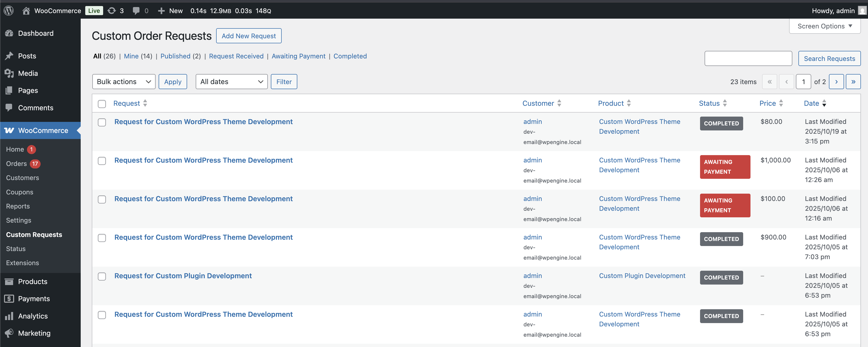Open Coupons in WooCommerce submenu
Screen dimensions: 868x347
click(x=19, y=192)
